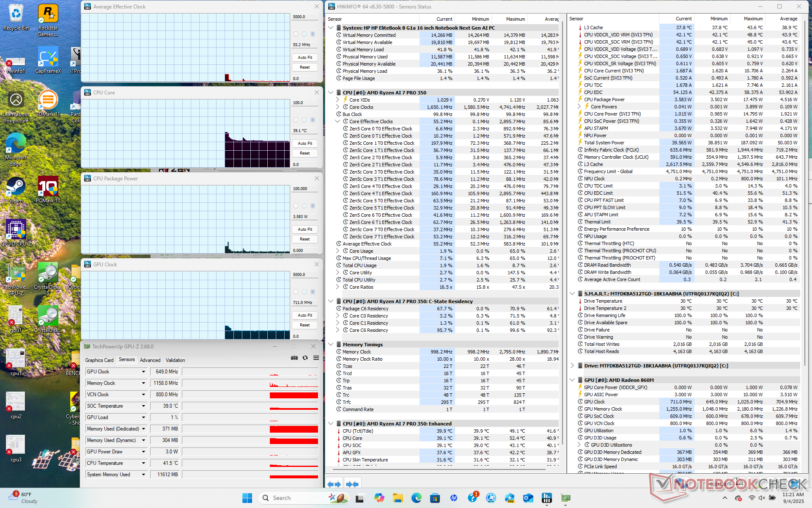Viewport: 812px width, 508px height.
Task: Click the HWiNFO horizontal scrollbar
Action: coord(440,469)
